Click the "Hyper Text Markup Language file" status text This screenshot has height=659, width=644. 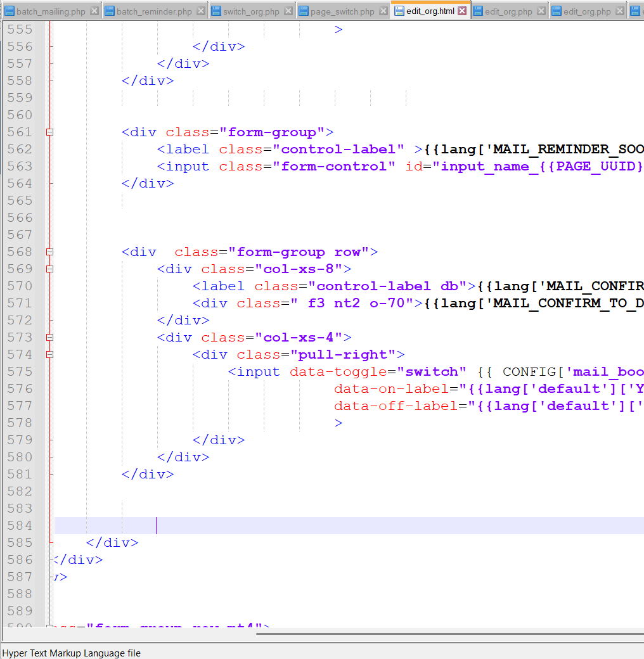[72, 653]
